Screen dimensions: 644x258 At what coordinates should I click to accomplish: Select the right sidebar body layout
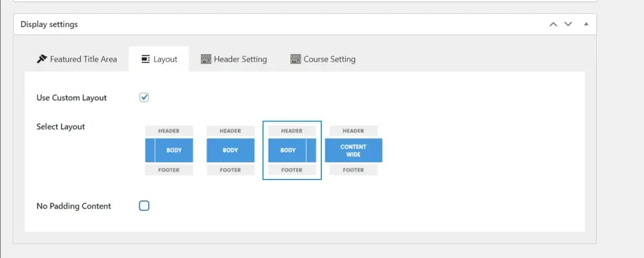pos(292,150)
